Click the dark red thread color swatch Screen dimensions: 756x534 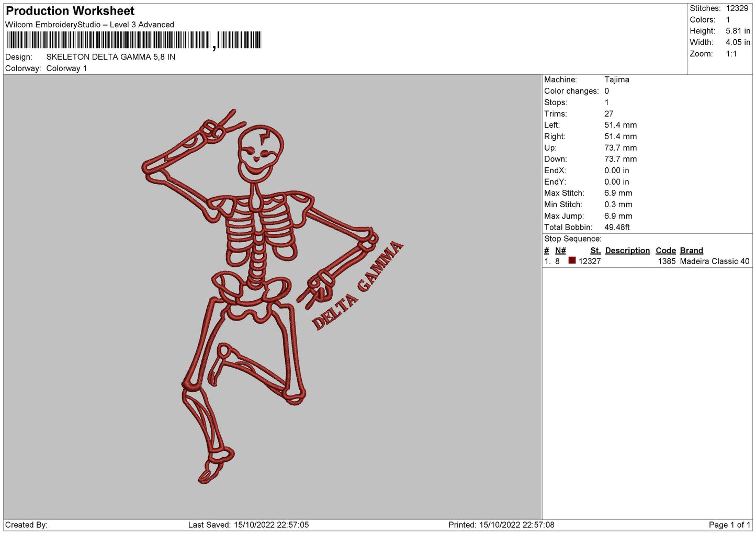572,260
